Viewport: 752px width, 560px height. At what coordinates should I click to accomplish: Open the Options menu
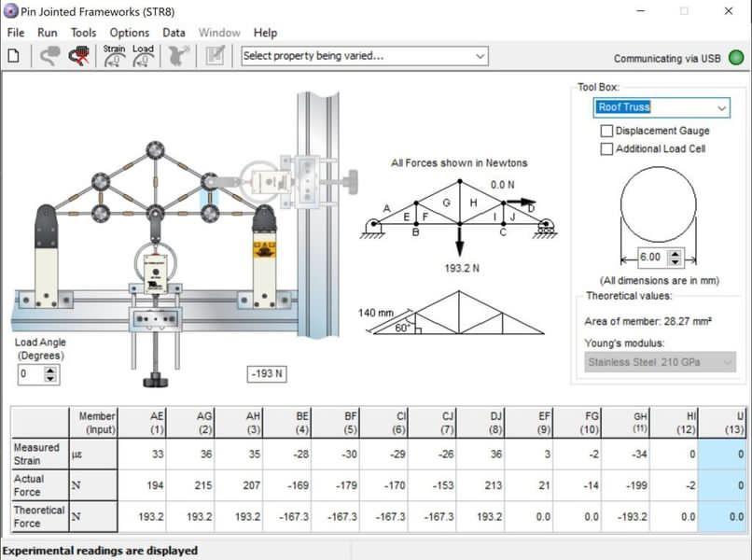tap(130, 33)
